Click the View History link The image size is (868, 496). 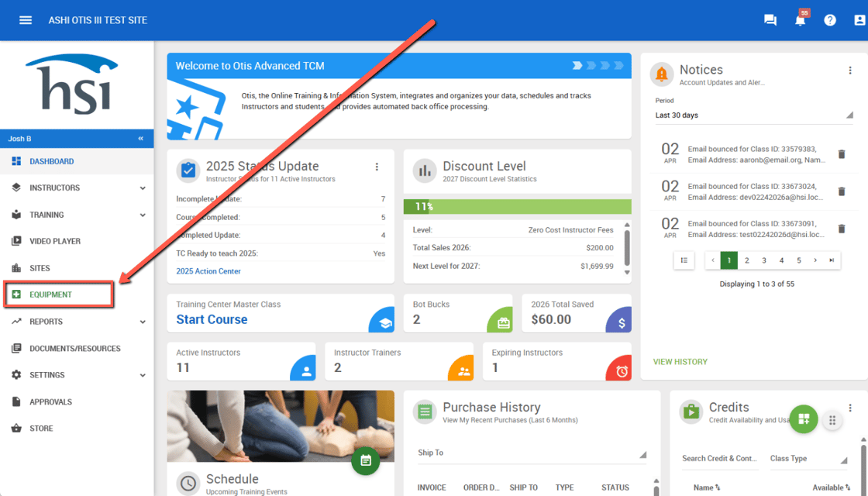680,362
